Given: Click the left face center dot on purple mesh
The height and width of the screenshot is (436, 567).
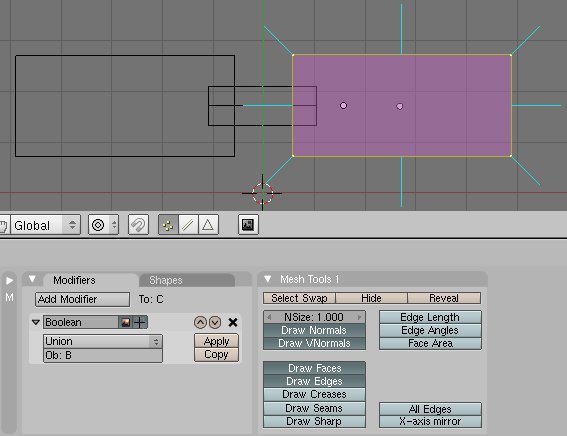Looking at the screenshot, I should click(x=344, y=106).
